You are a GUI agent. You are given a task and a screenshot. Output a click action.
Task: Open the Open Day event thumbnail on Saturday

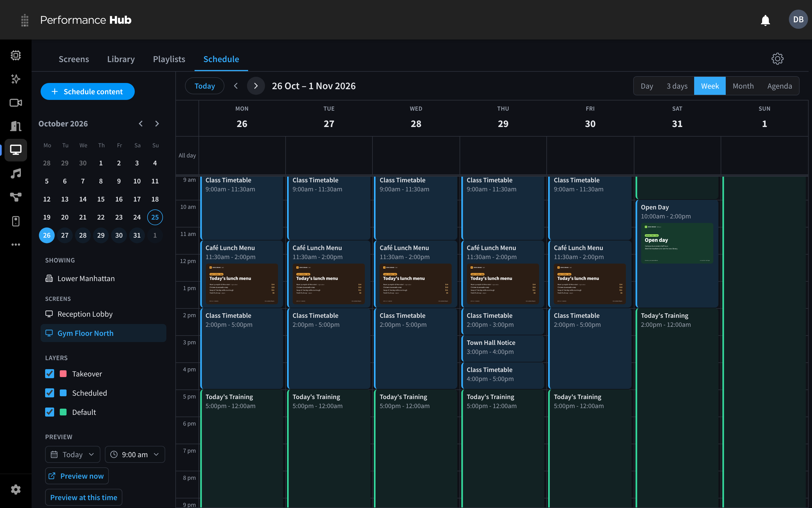677,243
